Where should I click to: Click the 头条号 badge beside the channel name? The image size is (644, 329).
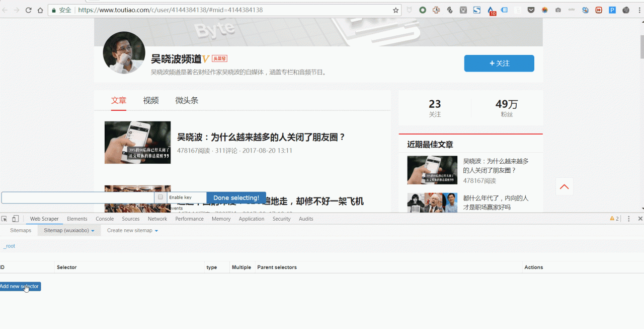[x=219, y=58]
